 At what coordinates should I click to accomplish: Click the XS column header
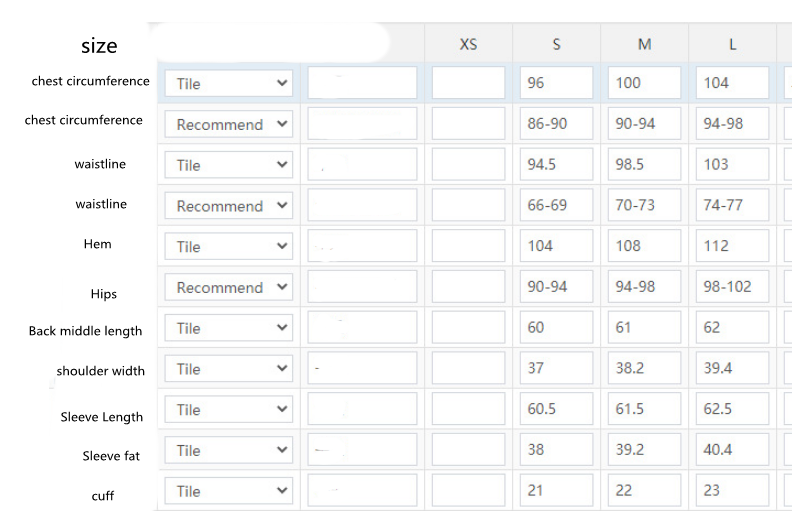click(x=468, y=44)
